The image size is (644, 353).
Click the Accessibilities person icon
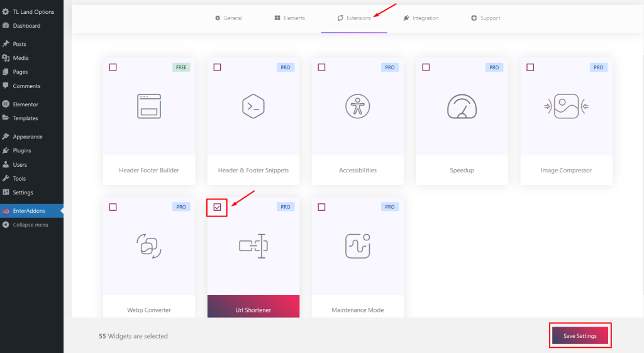[358, 106]
